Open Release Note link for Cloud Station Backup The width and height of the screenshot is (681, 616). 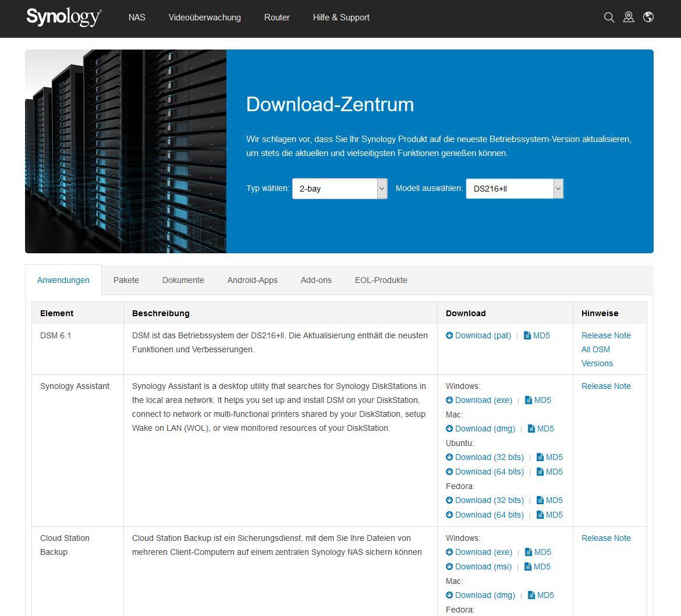click(606, 538)
